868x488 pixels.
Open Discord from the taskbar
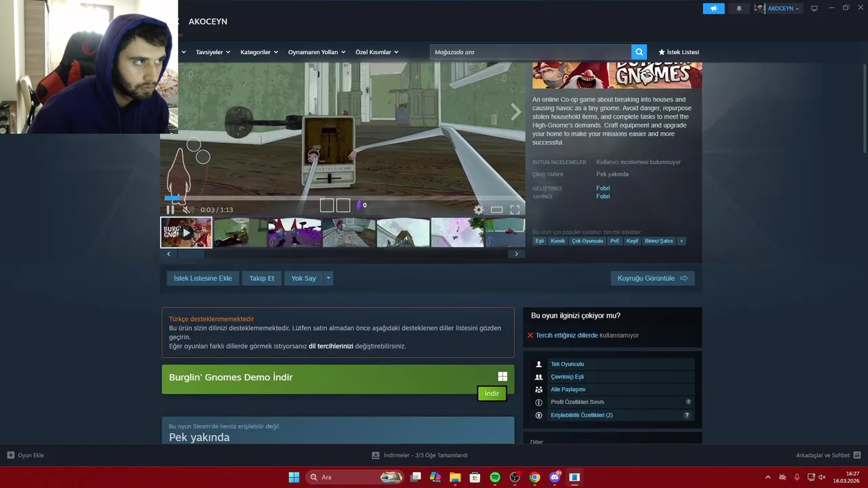point(555,477)
